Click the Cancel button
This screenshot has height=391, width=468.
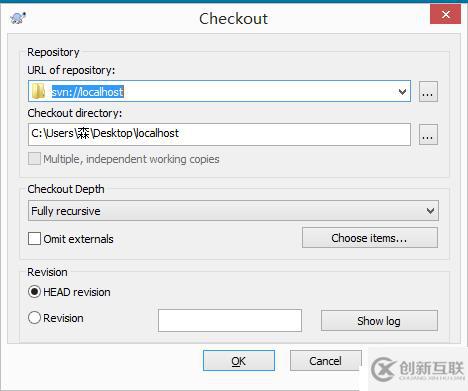pyautogui.click(x=326, y=361)
